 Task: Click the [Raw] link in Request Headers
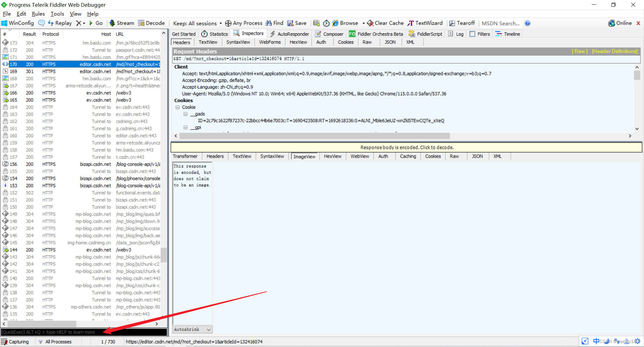[x=580, y=51]
